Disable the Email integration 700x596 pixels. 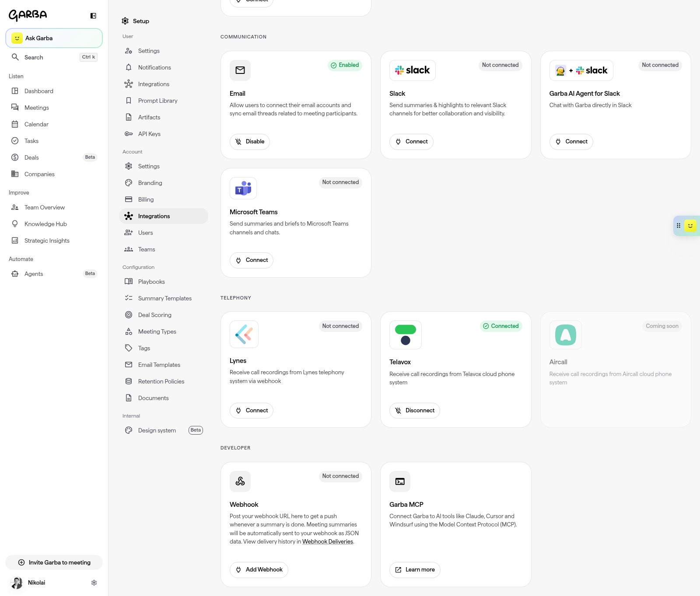(x=250, y=142)
